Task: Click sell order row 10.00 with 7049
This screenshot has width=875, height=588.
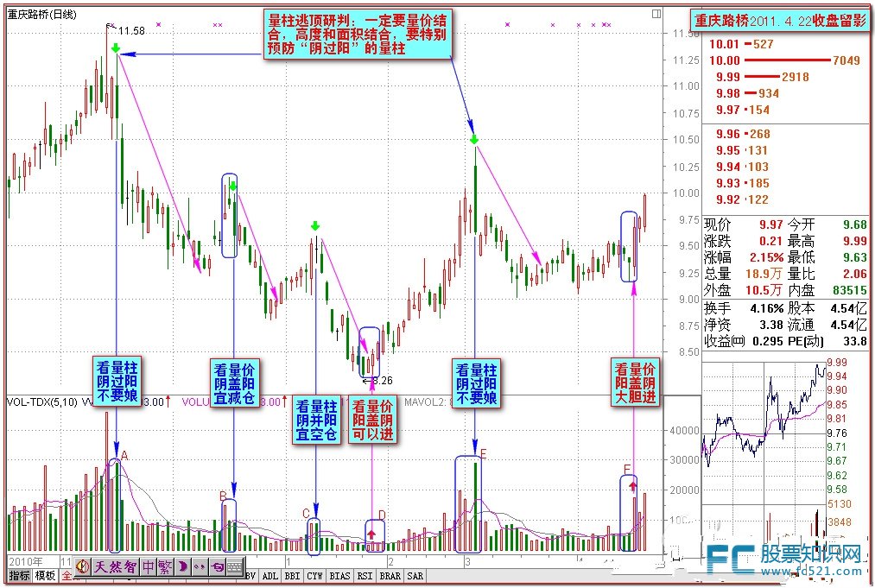Action: [x=784, y=60]
